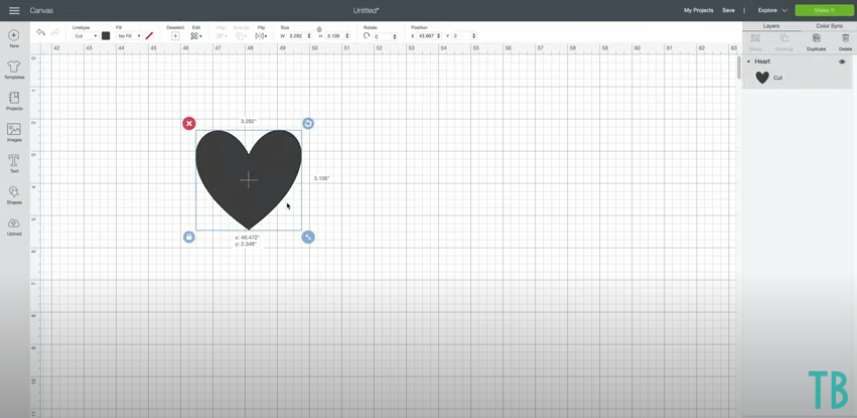Image resolution: width=857 pixels, height=418 pixels.
Task: Click the Position X input field
Action: tap(426, 36)
